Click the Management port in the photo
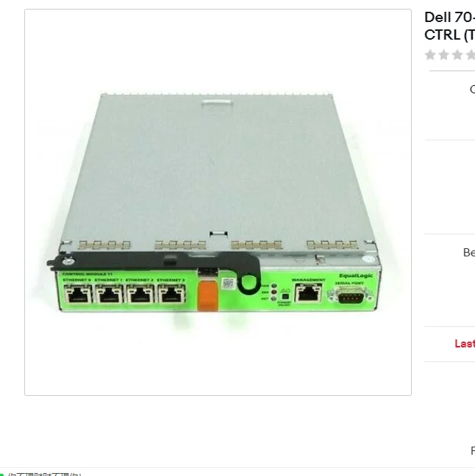 pos(309,292)
